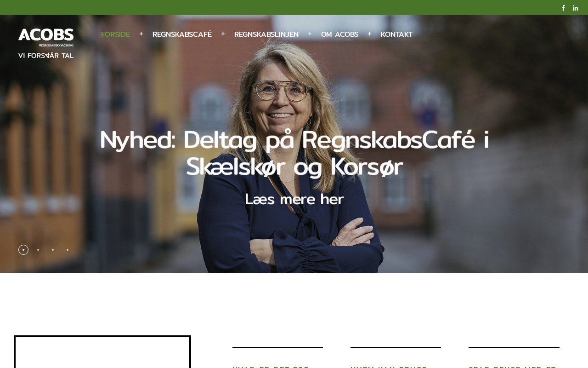Click the plus sign between Forside and Regnskabscafé
The image size is (588, 368).
tap(141, 34)
